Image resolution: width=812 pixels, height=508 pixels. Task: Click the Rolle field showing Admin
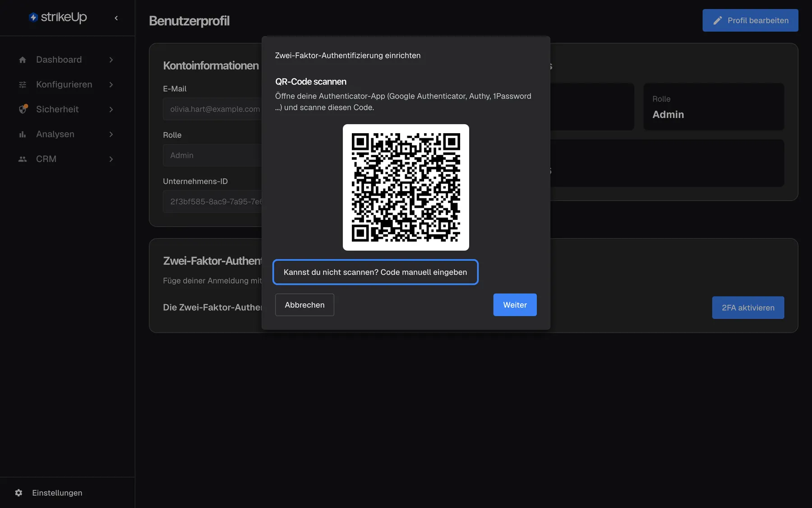click(212, 155)
